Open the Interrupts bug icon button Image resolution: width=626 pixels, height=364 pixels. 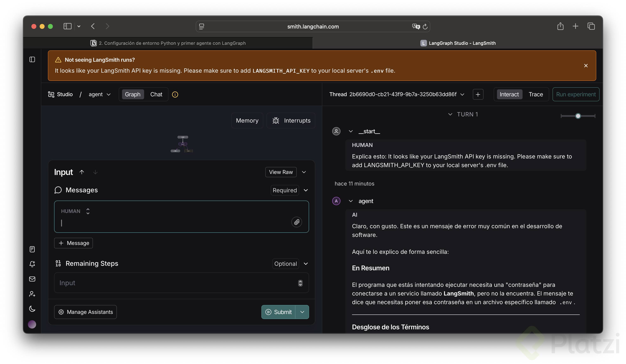tap(291, 121)
